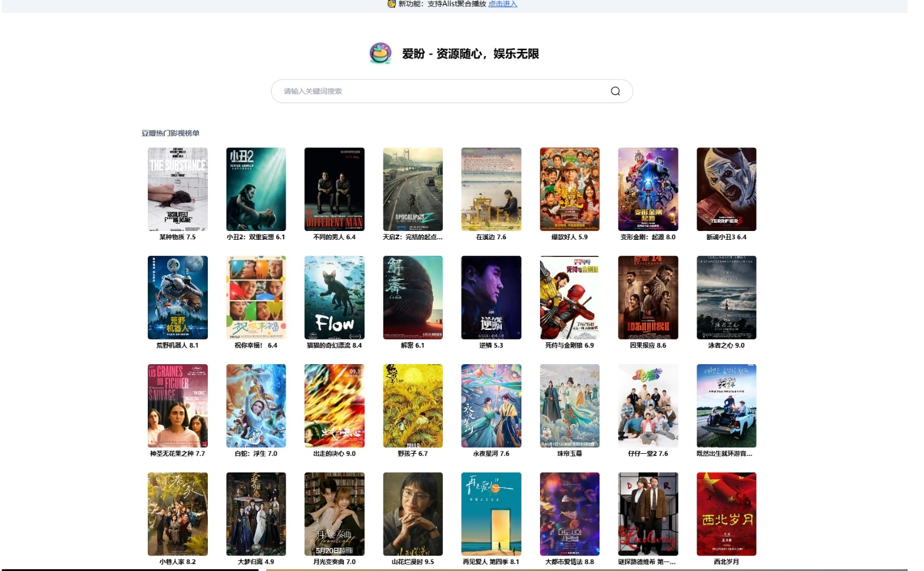
Task: Open 野孩子 poster
Action: tap(413, 406)
